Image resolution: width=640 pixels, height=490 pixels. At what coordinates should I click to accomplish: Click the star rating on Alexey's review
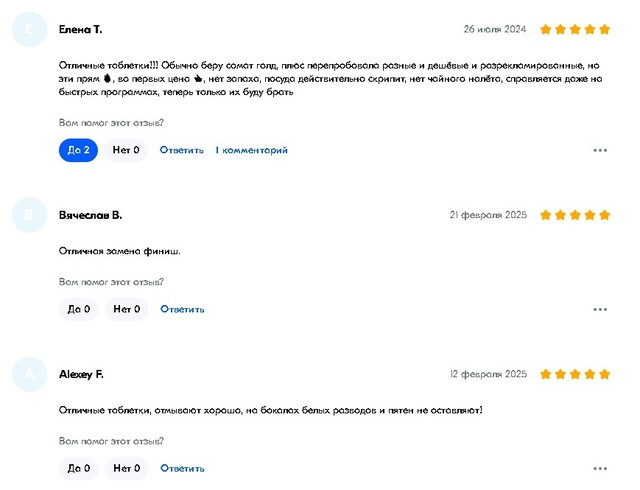575,374
